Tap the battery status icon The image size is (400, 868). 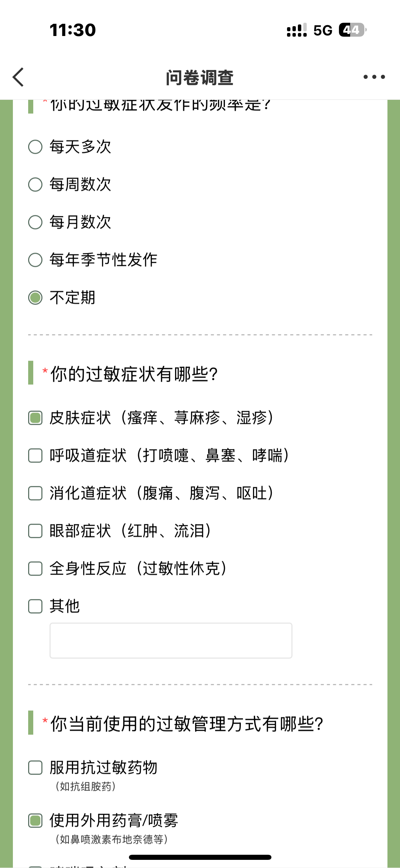[353, 30]
